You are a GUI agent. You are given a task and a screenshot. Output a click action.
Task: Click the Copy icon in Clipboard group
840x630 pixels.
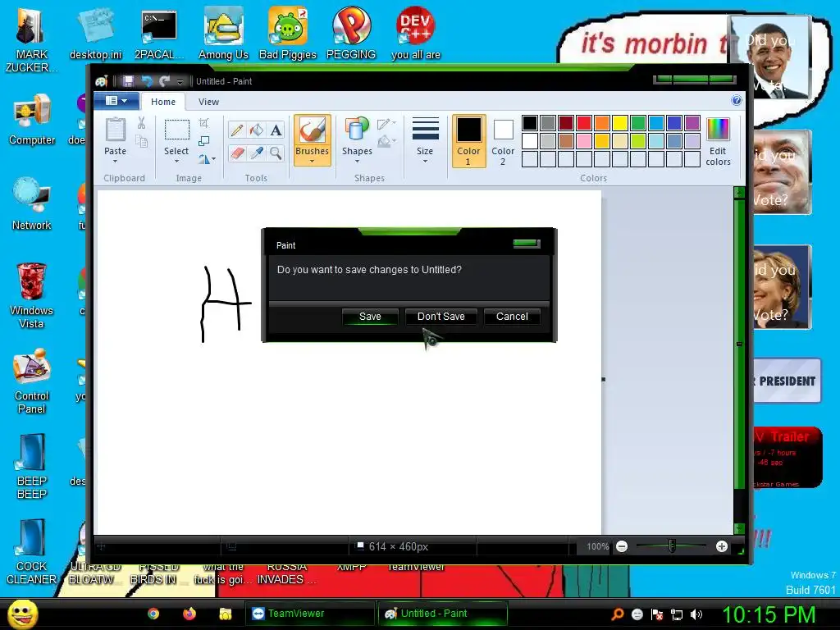(x=141, y=141)
